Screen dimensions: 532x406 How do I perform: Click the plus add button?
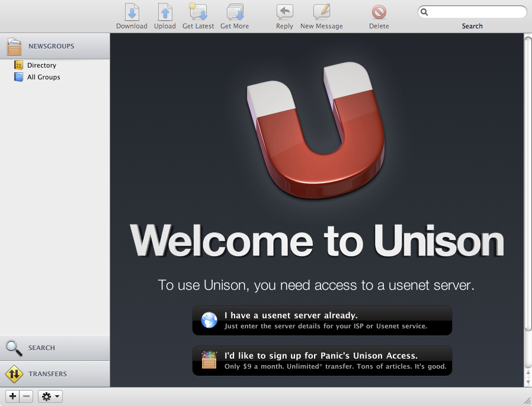(12, 397)
